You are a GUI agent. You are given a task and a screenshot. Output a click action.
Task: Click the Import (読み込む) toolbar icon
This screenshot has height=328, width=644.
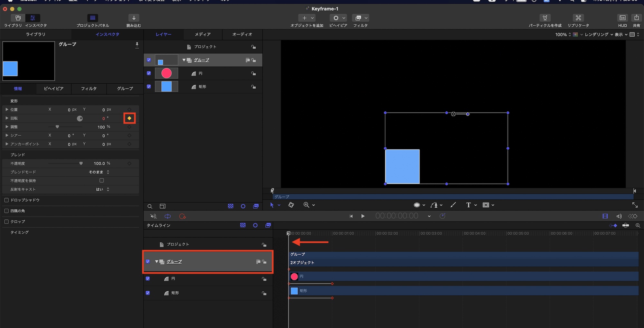click(134, 18)
